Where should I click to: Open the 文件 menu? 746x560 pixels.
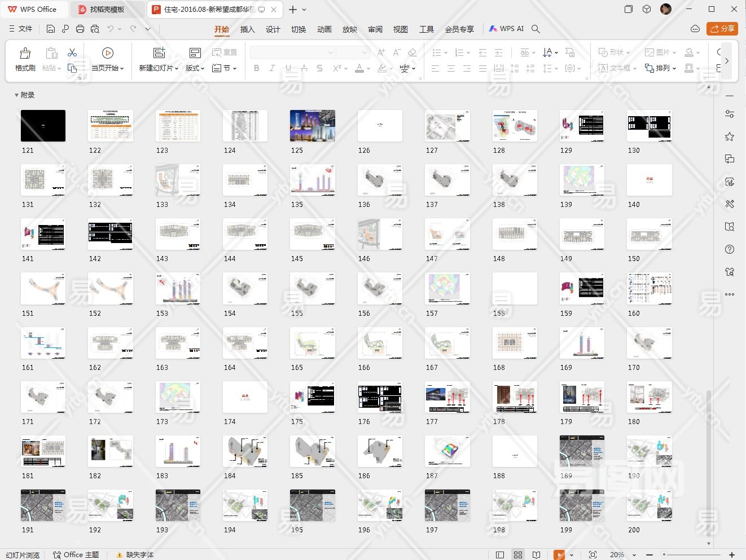21,29
